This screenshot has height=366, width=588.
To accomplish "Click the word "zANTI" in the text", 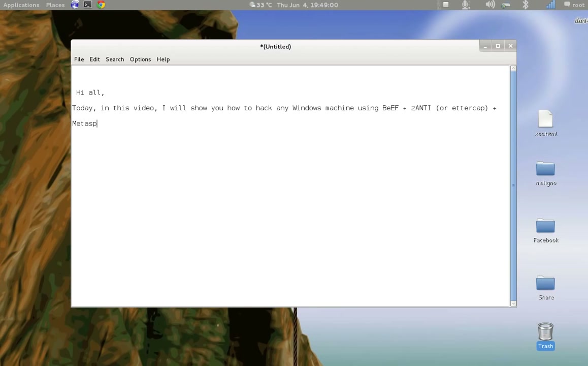I will click(421, 108).
